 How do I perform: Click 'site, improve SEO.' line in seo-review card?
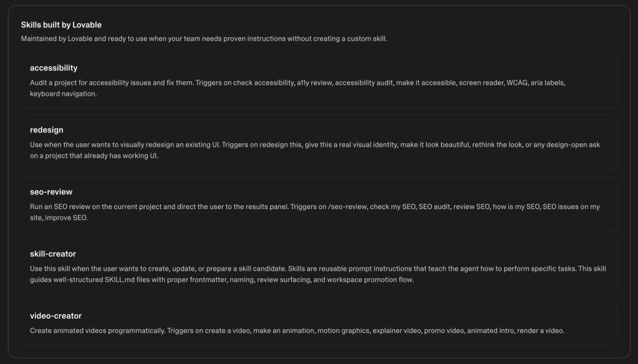59,218
